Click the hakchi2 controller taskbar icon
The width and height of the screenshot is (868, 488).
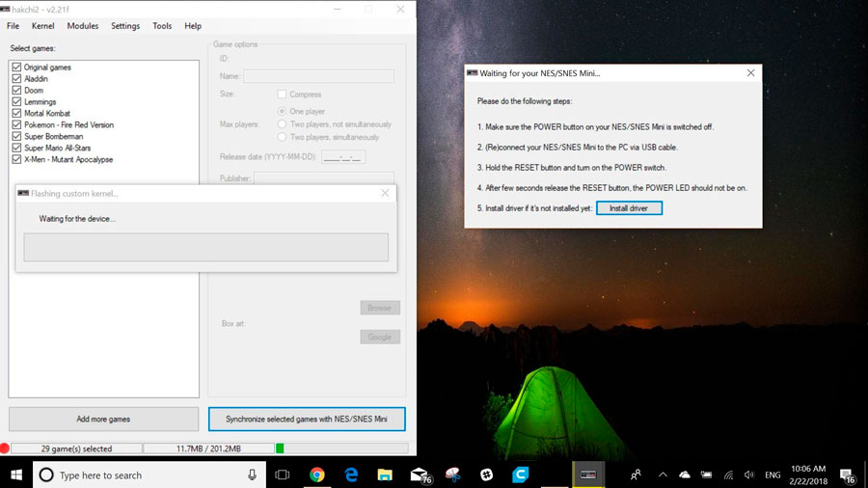click(x=588, y=474)
